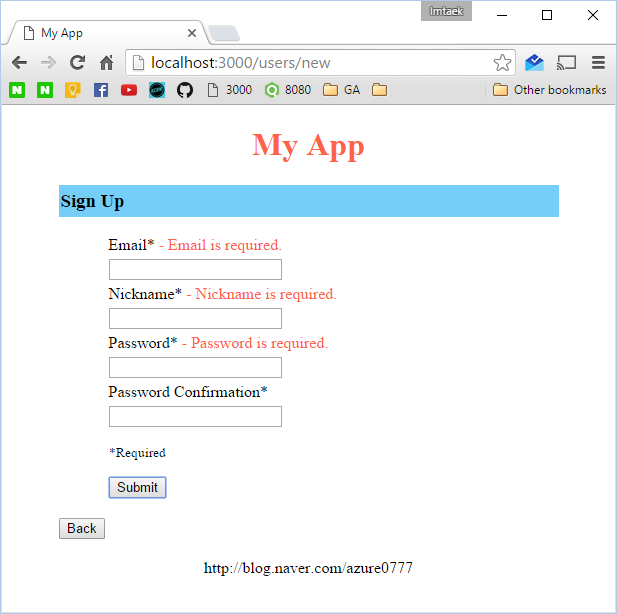Image resolution: width=617 pixels, height=614 pixels.
Task: Open the Chrome hamburger menu
Action: [x=598, y=62]
